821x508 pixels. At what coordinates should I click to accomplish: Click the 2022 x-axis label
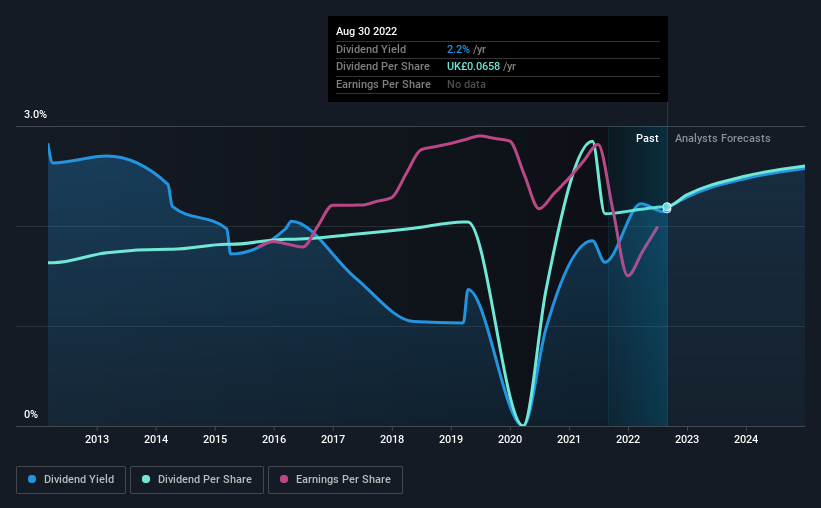[628, 439]
